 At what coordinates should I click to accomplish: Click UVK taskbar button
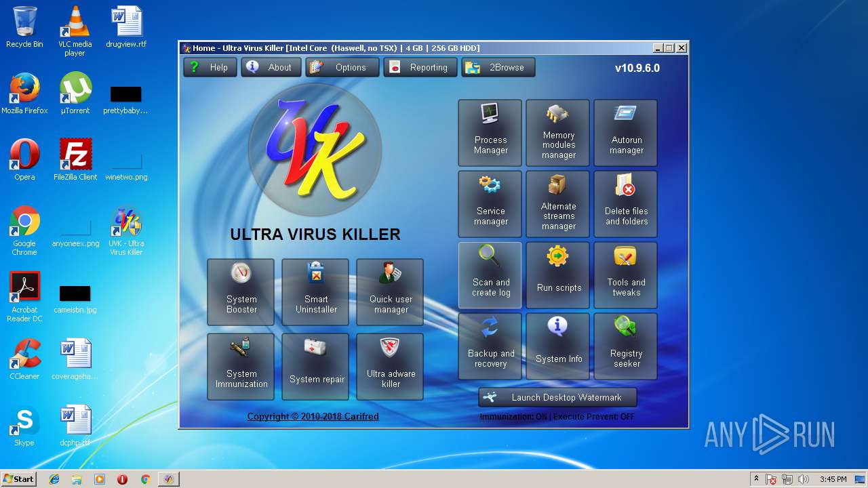pyautogui.click(x=169, y=479)
